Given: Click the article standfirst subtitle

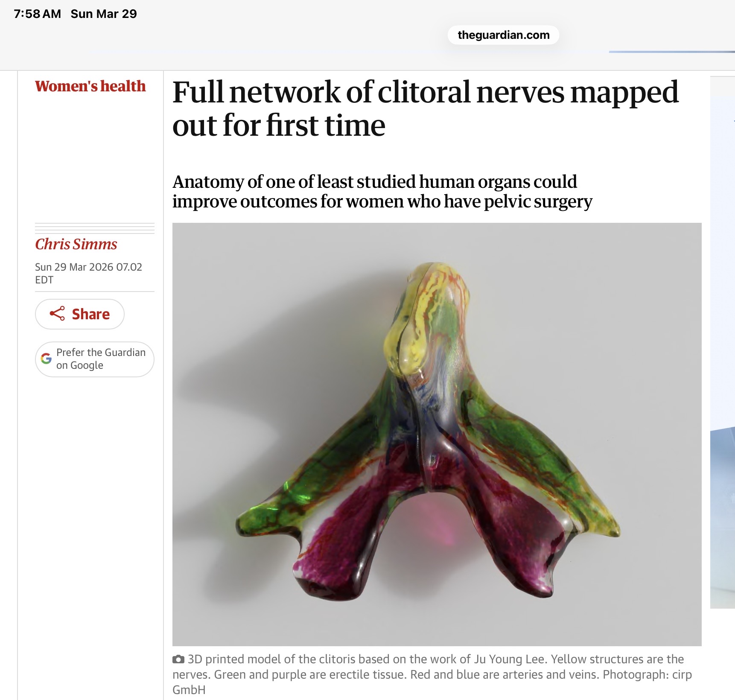Looking at the screenshot, I should point(382,192).
